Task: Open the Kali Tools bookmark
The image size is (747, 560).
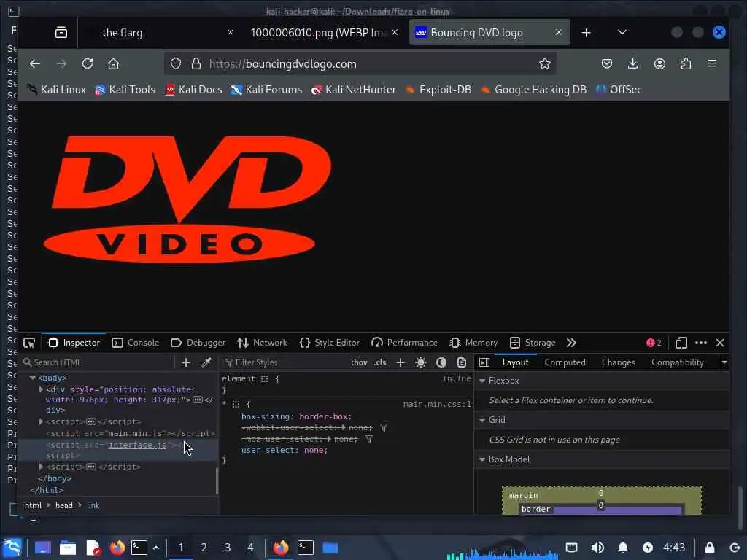Action: 125,90
